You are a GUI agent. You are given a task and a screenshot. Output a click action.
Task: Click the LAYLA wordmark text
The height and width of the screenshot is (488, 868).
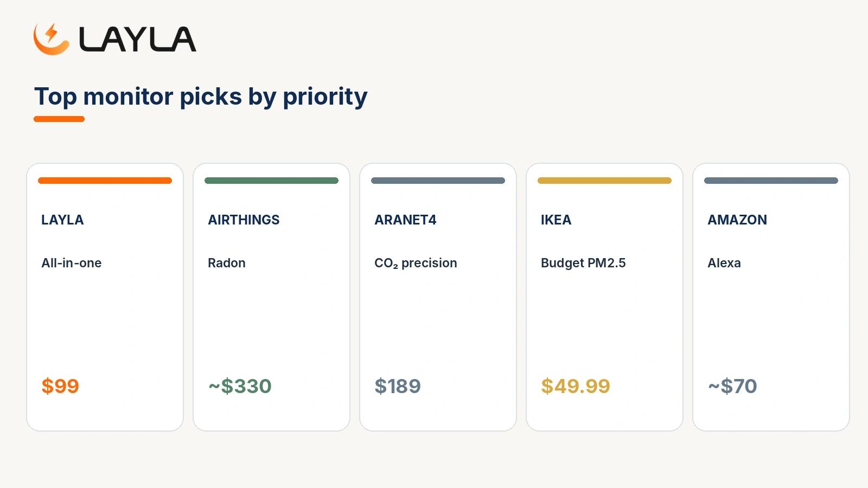(138, 40)
